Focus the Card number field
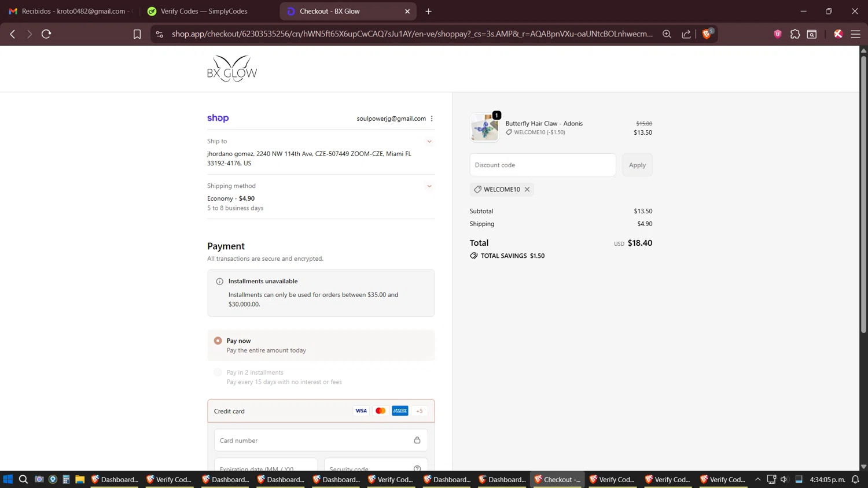Screen dimensions: 868x488 click(x=321, y=440)
